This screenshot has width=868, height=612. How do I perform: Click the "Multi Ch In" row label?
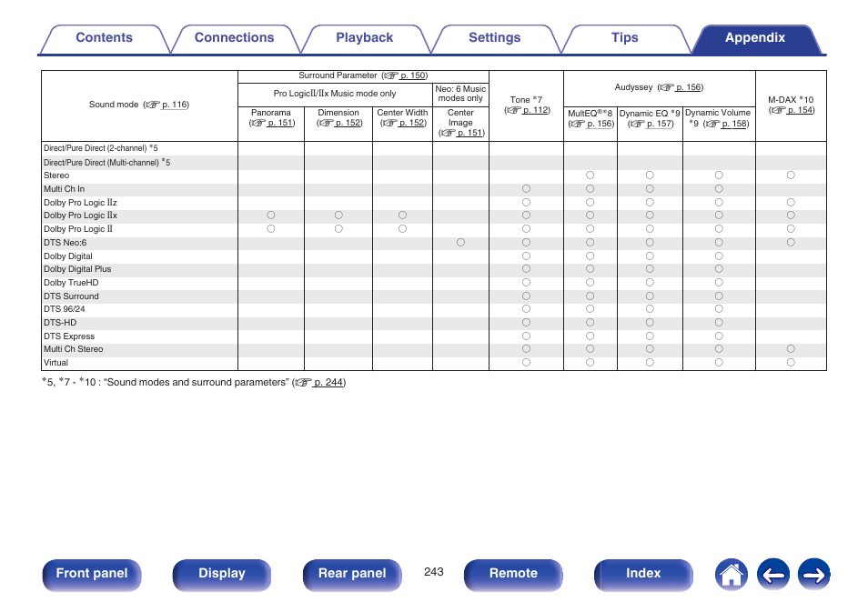(x=65, y=189)
